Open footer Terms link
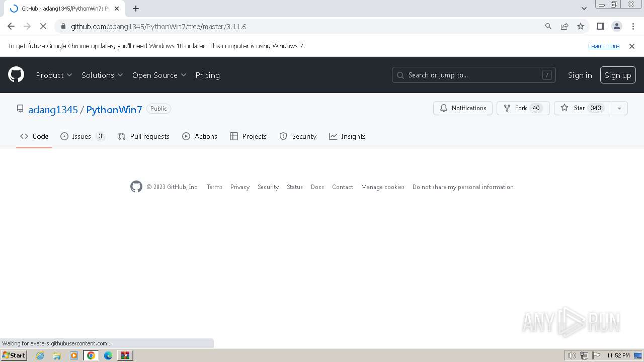This screenshot has width=644, height=362. (x=214, y=187)
